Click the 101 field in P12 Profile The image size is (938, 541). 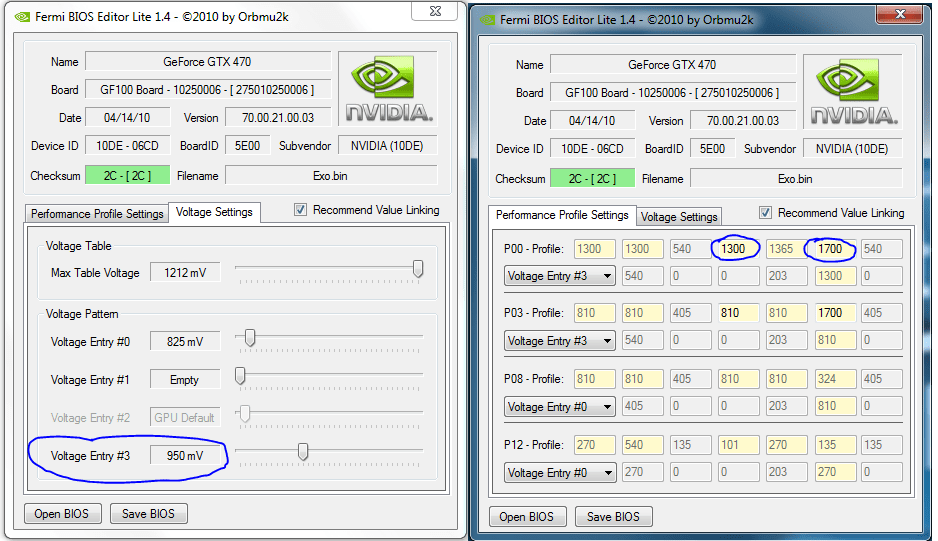(x=738, y=445)
